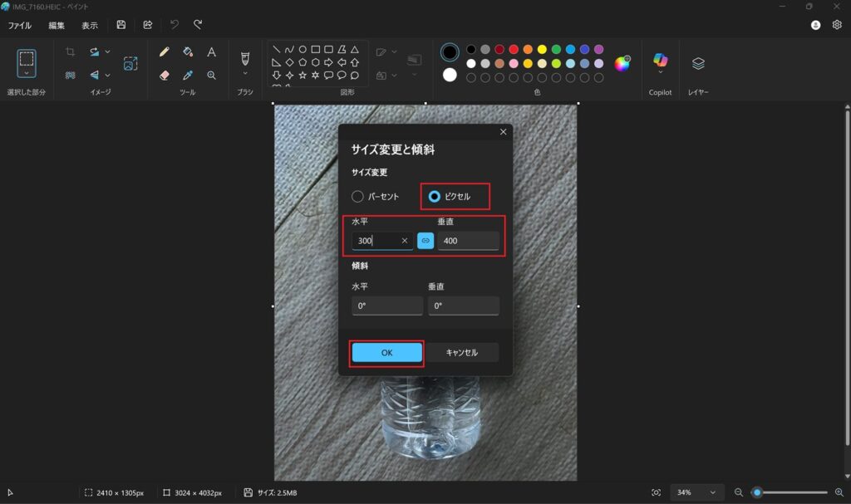Select the oval shape

pos(303,49)
